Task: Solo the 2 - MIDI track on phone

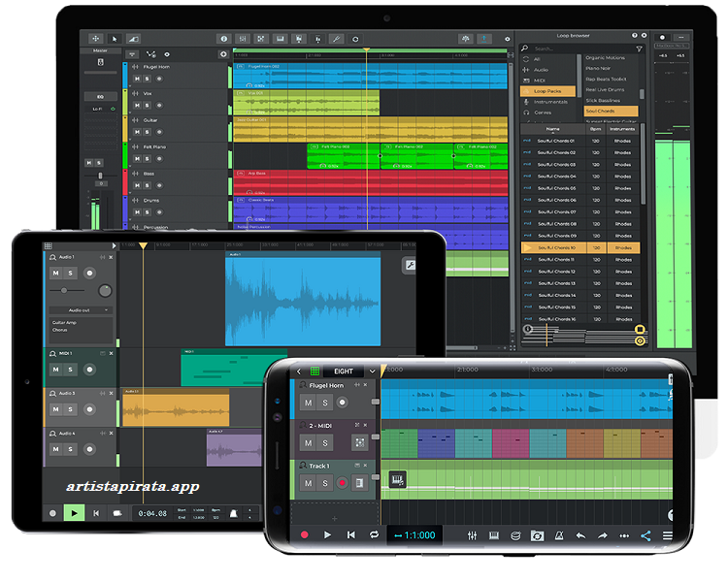Action: pos(325,442)
